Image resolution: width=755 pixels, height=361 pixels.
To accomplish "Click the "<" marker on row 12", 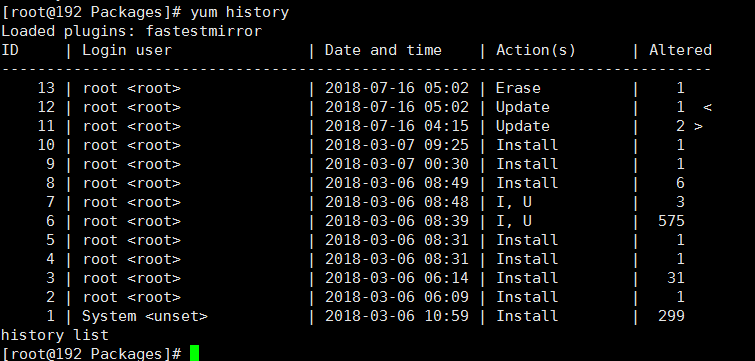I will tap(707, 107).
